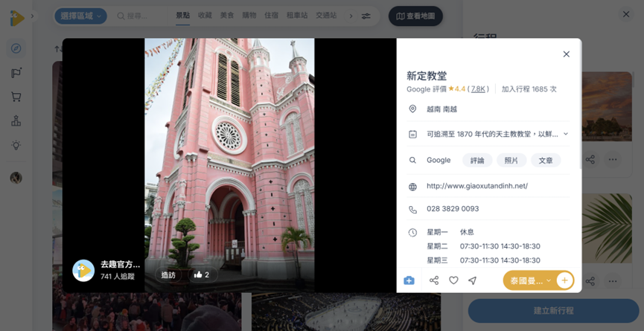644x331 pixels.
Task: Click the navigation arrow icon in footer
Action: tap(473, 280)
